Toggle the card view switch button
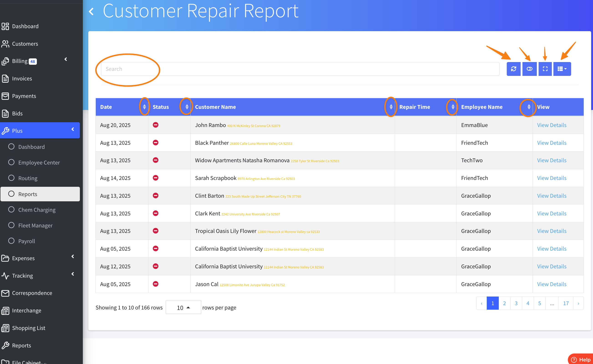The height and width of the screenshot is (364, 593). coord(529,69)
